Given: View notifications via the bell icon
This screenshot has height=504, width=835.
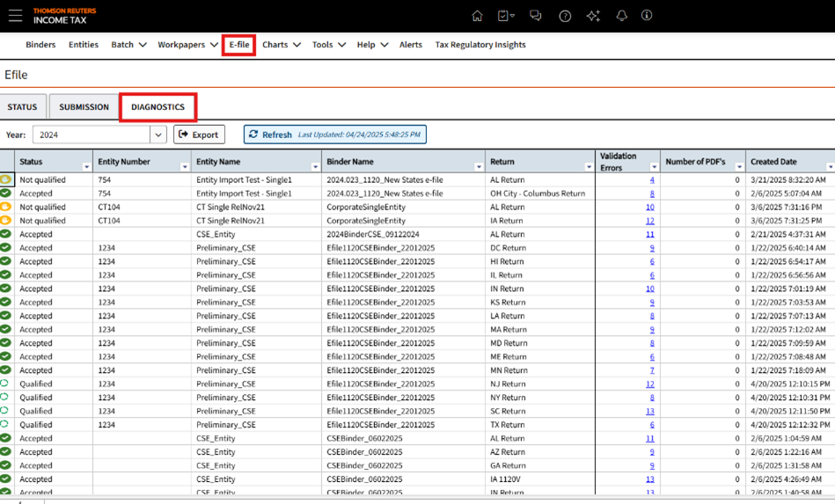Looking at the screenshot, I should click(621, 16).
